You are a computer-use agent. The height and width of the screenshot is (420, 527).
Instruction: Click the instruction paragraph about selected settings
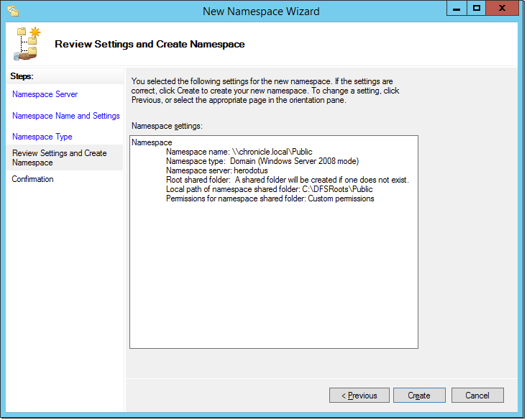[x=265, y=91]
